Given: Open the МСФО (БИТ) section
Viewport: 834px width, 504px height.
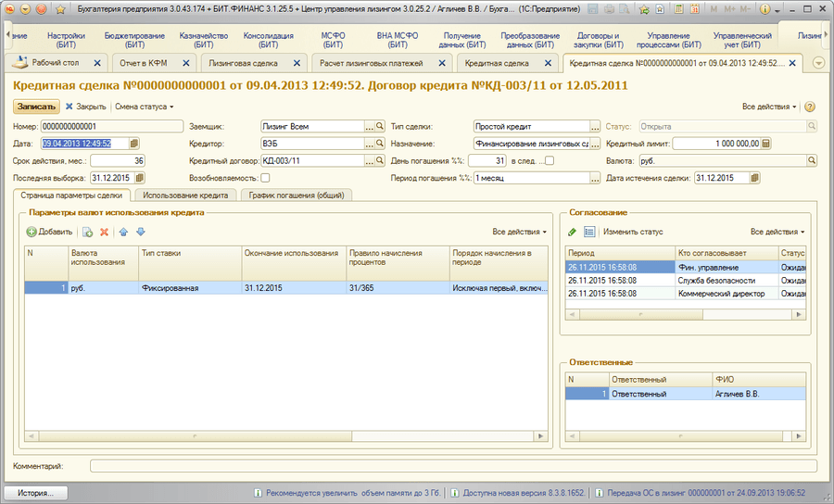Looking at the screenshot, I should [333, 40].
